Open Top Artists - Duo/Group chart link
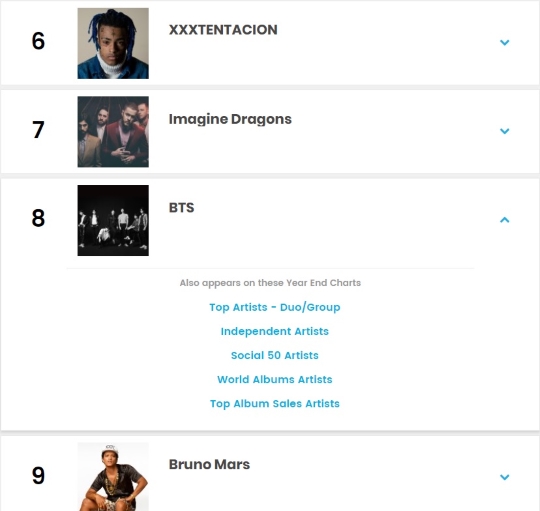The width and height of the screenshot is (540, 511). [275, 307]
